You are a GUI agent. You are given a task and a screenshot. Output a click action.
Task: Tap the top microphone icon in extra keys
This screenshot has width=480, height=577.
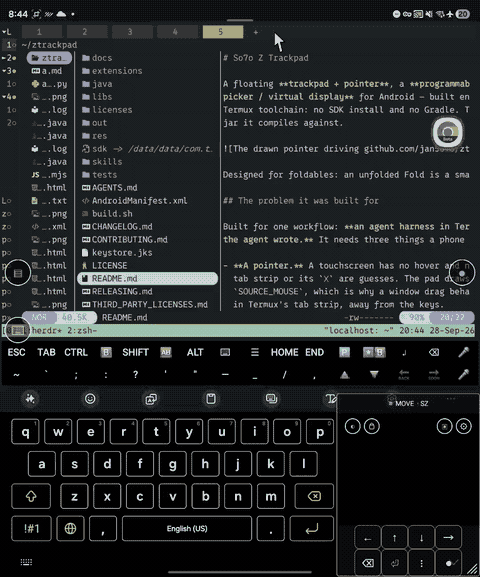[x=463, y=353]
